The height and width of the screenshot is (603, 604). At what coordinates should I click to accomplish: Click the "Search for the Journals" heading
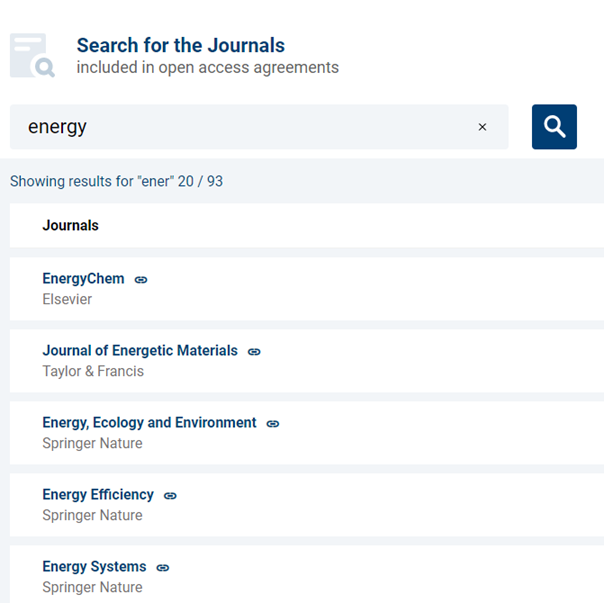[x=180, y=46]
